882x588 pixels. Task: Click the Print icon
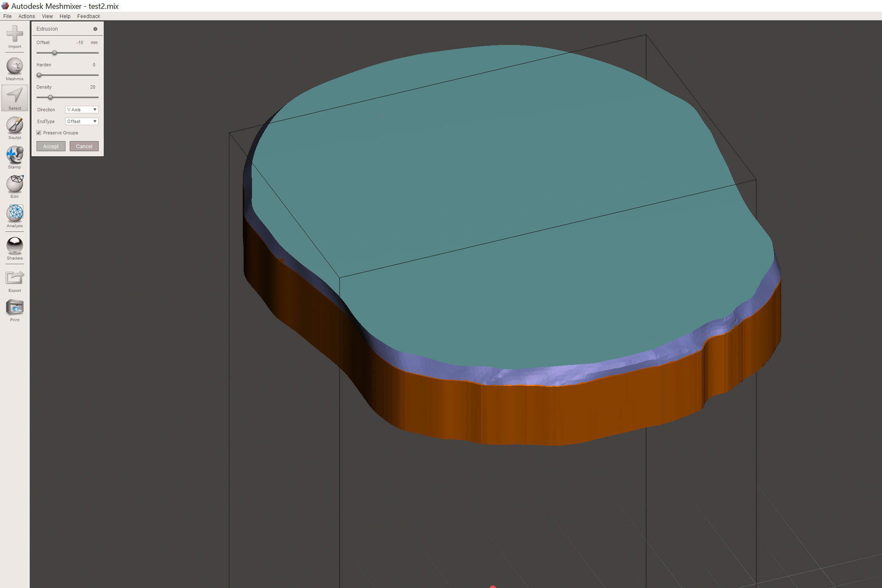(15, 307)
